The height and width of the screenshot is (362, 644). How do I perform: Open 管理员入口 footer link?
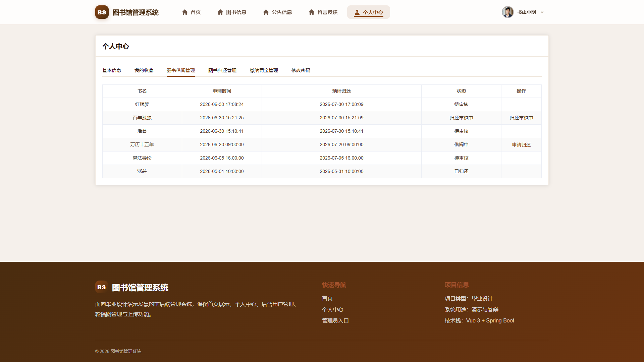335,321
